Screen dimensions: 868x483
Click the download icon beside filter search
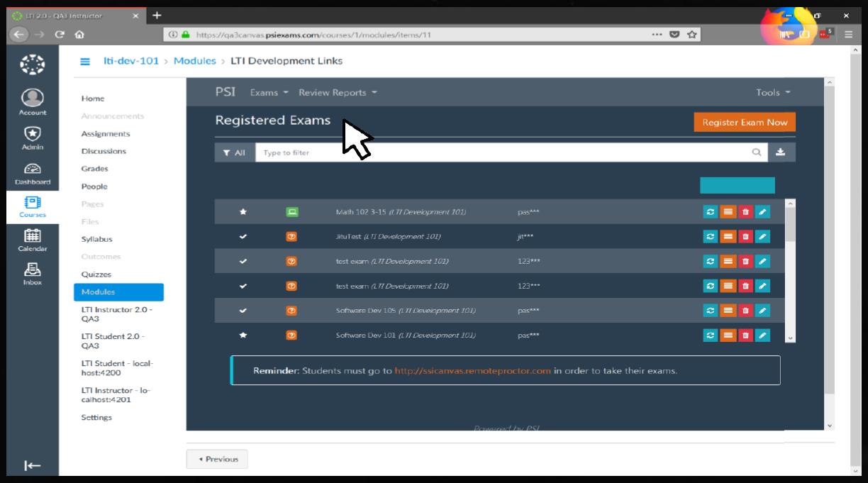click(x=781, y=152)
